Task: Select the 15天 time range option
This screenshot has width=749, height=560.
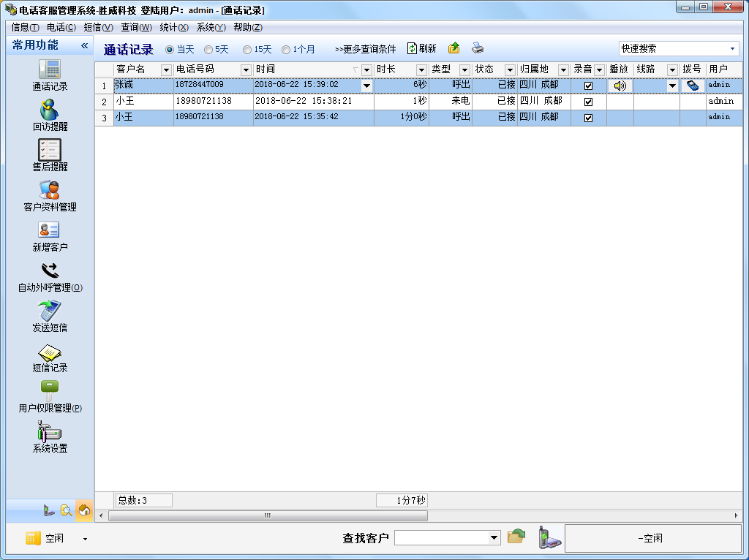Action: 247,50
